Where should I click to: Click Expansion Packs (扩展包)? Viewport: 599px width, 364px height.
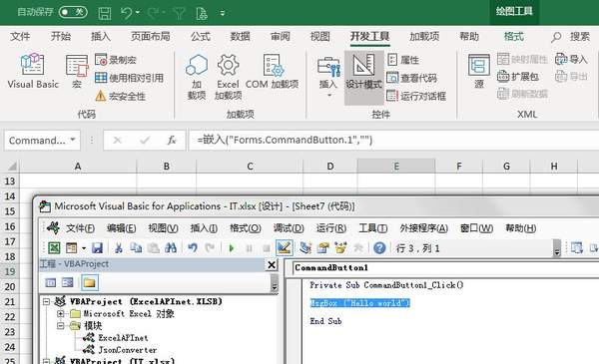pos(518,77)
